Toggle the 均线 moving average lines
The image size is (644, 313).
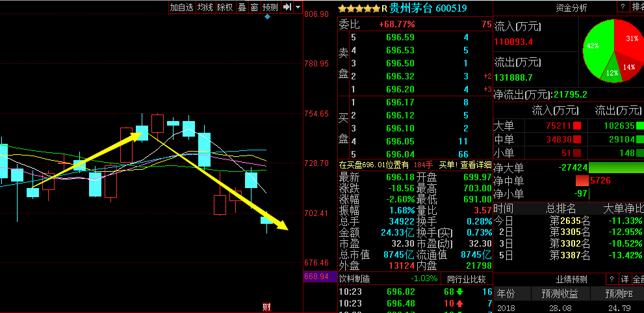point(205,7)
